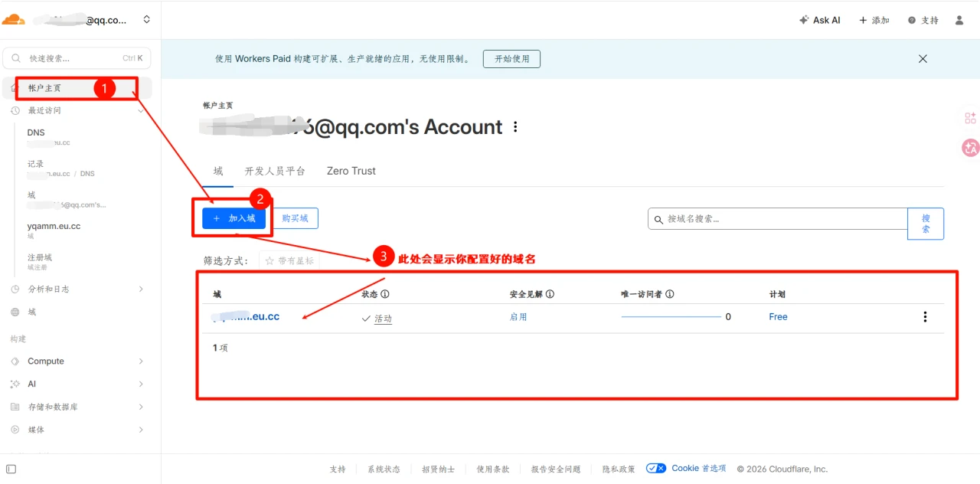Expand the 存储和数据库 chevron

pyautogui.click(x=141, y=407)
